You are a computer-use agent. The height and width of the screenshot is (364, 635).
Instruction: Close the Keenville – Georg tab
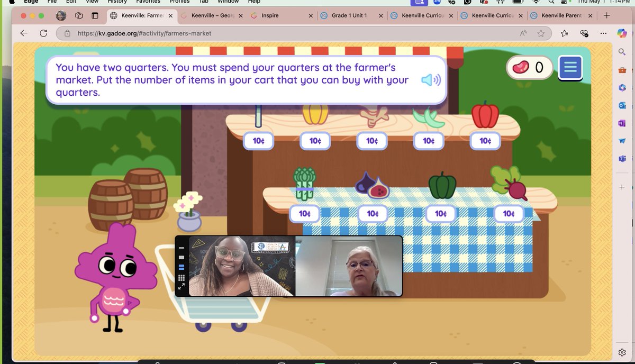click(x=240, y=16)
